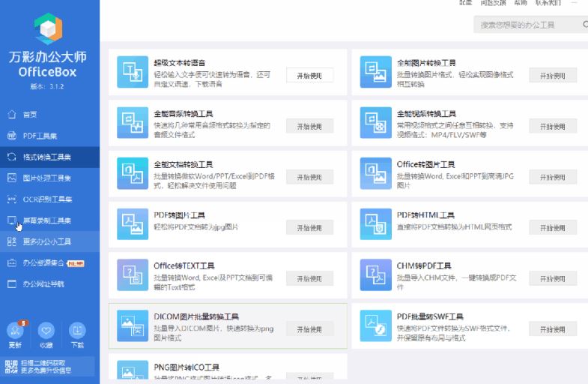Click the 搜索您想要的办公工具 search field
Screen dimensions: 588x384
524,25
